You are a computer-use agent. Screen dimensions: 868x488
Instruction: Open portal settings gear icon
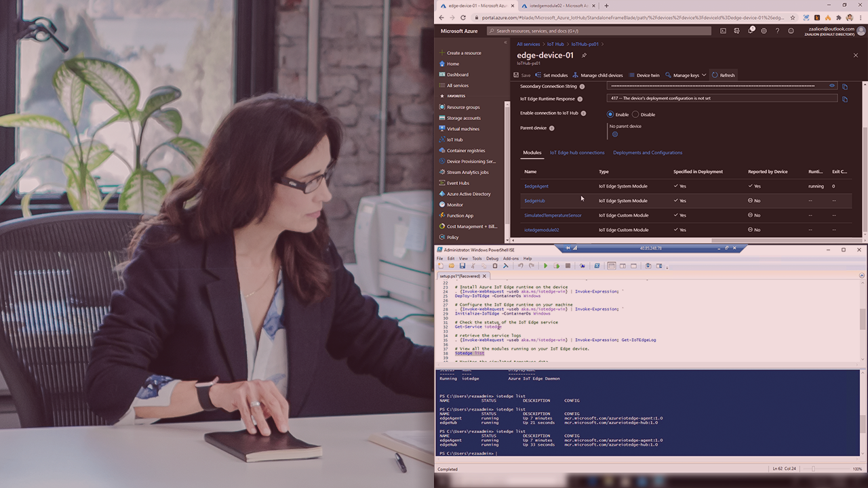click(x=764, y=30)
